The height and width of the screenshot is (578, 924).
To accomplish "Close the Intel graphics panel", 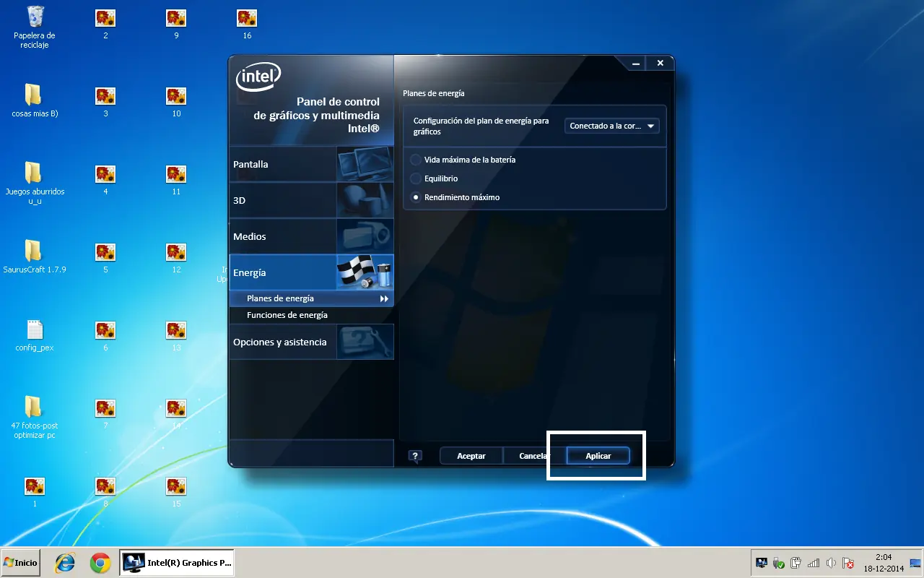I will [x=660, y=64].
